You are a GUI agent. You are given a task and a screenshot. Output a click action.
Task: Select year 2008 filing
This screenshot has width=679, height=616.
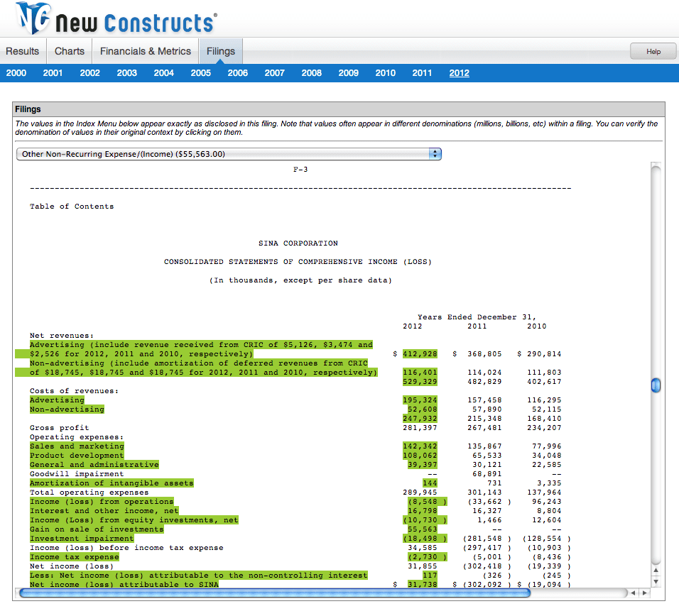click(x=312, y=73)
